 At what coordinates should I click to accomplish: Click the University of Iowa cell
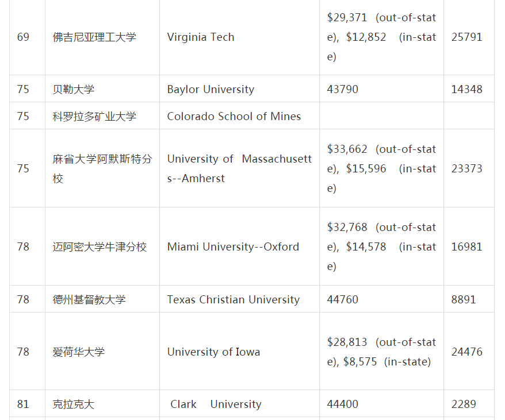tap(213, 352)
